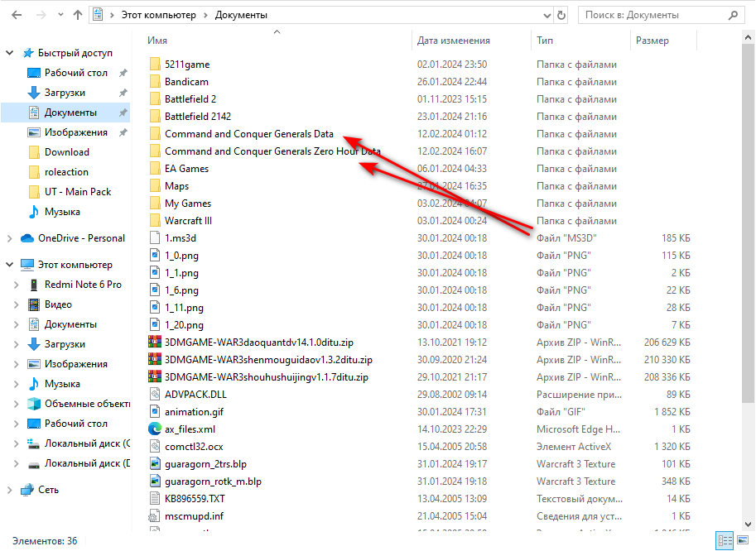This screenshot has width=756, height=551.
Task: Select the Battlefield 2142 folder
Action: (x=198, y=117)
